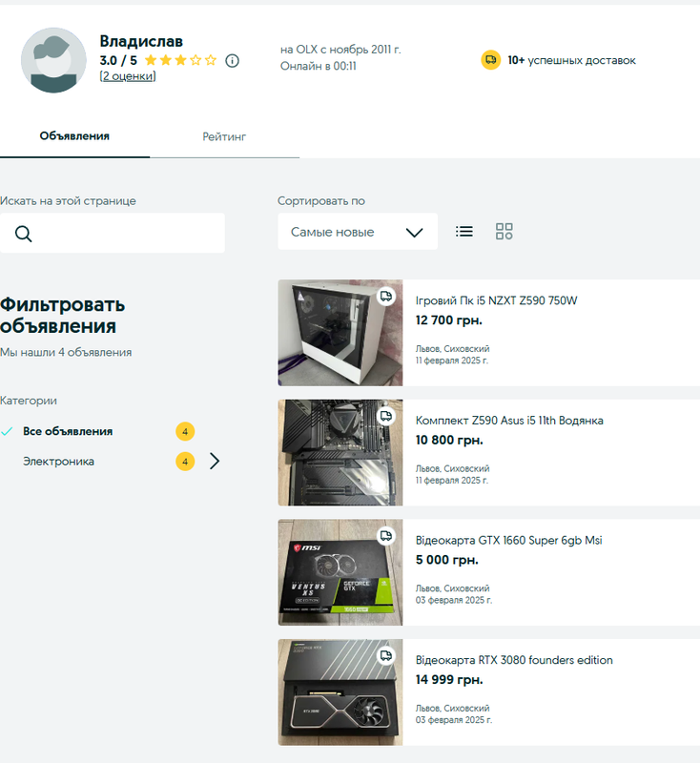700x763 pixels.
Task: Click the search magnifier icon
Action: tap(23, 234)
